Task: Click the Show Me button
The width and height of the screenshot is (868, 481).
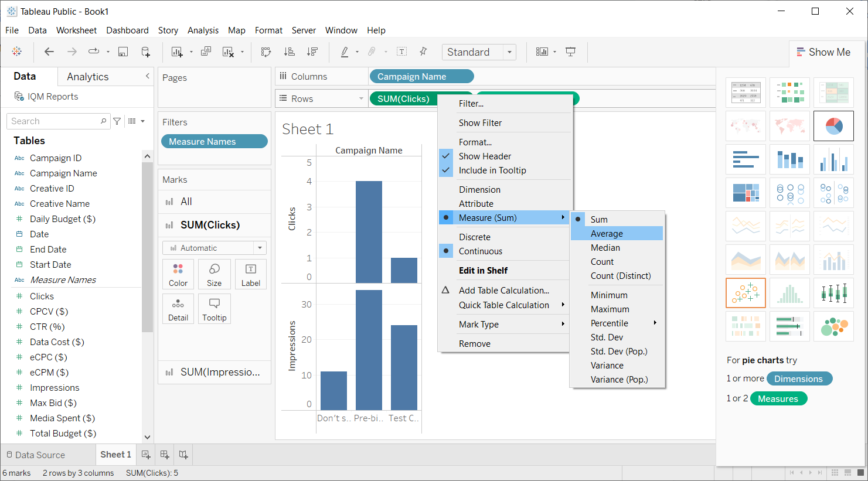Action: pos(823,52)
